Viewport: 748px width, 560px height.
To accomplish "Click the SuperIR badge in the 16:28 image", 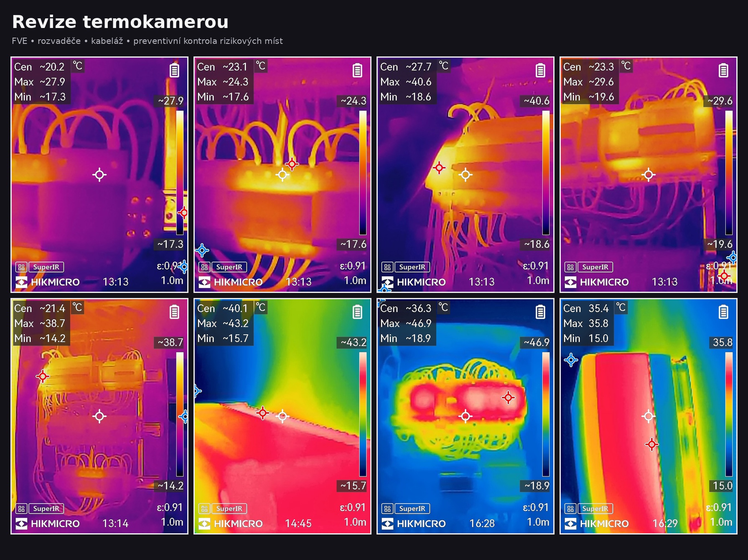I will coord(412,509).
